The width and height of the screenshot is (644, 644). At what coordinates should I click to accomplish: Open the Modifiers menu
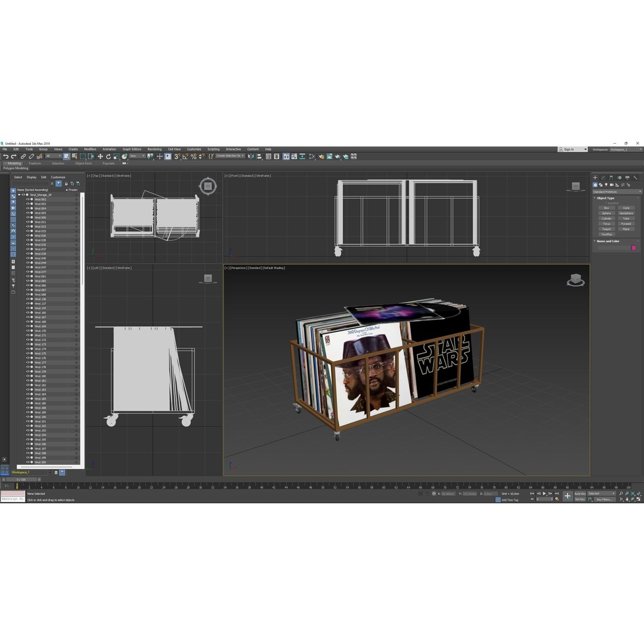90,149
